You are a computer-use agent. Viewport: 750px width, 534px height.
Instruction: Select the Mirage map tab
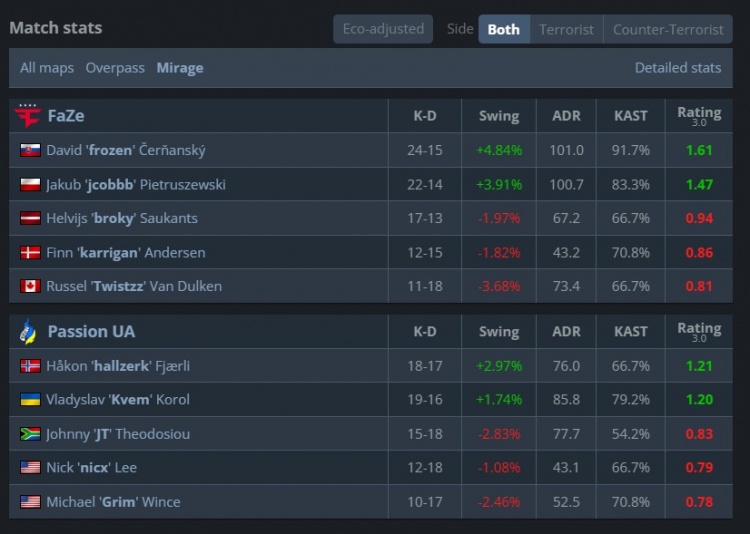(x=180, y=68)
